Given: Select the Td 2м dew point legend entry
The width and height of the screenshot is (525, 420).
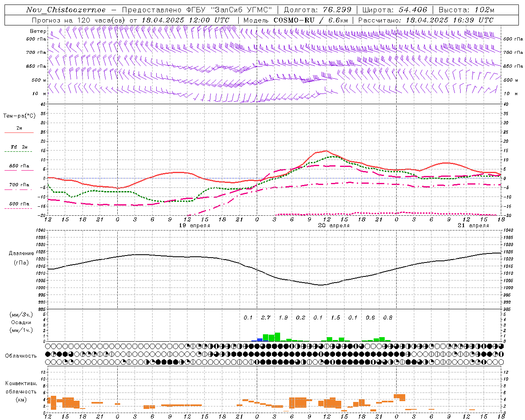Looking at the screenshot, I should 19,147.
